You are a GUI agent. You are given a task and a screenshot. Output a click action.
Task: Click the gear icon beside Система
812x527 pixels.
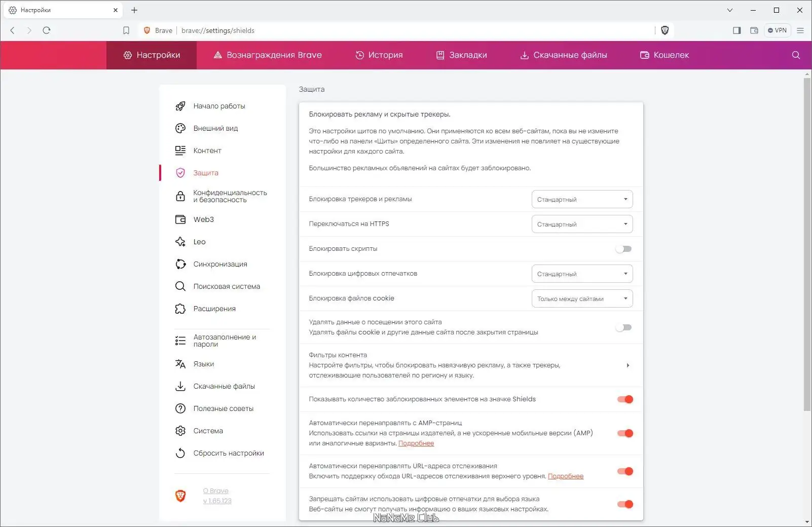coord(180,431)
